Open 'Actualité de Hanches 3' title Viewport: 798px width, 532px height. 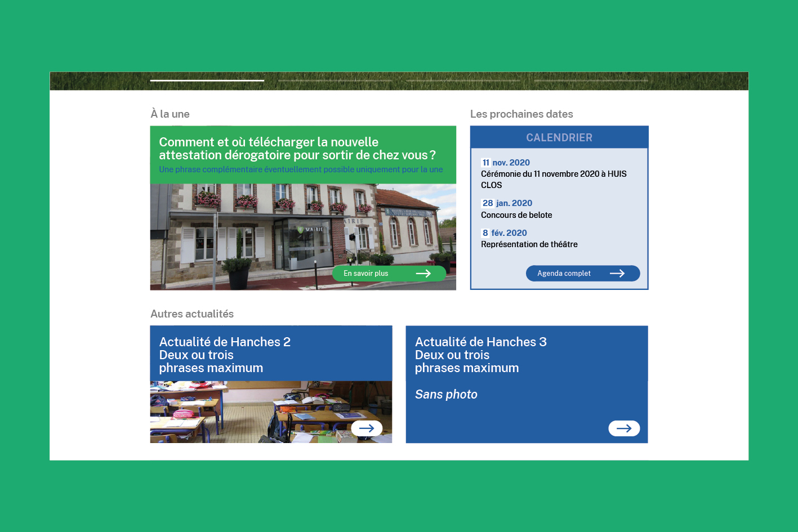(481, 342)
